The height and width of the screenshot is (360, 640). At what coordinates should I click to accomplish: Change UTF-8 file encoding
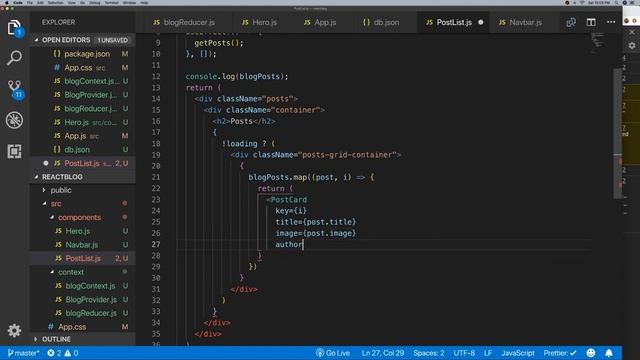464,353
